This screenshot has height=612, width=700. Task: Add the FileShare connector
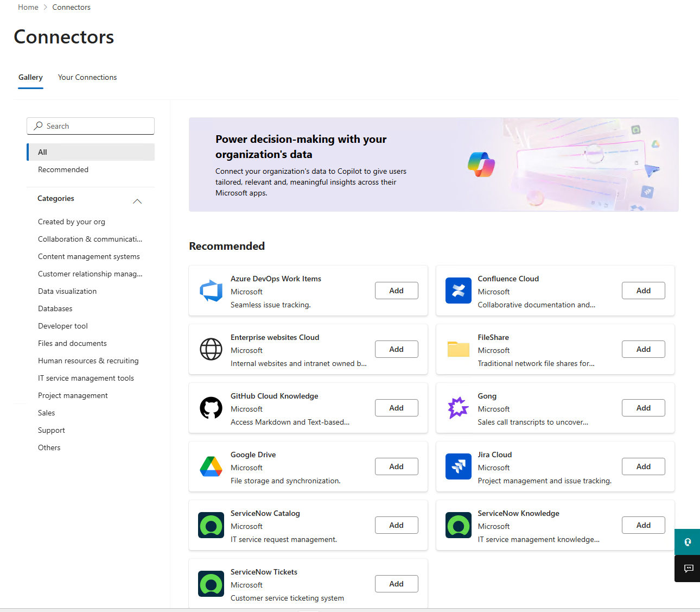(644, 349)
